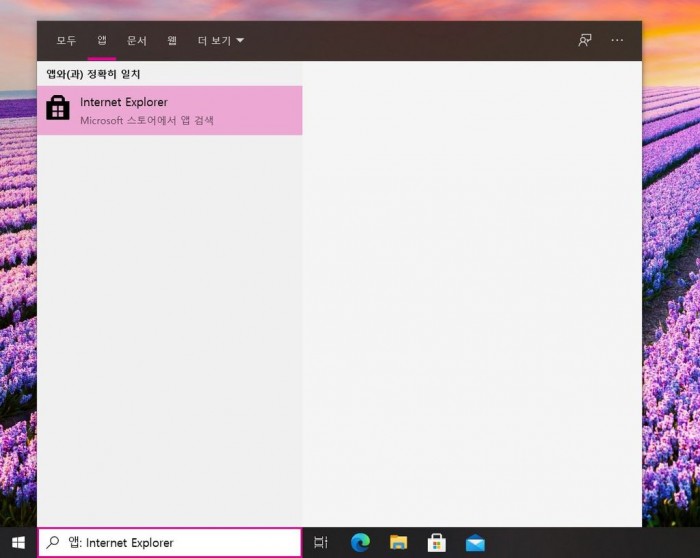
Task: Open the Mail app from taskbar
Action: 475,543
